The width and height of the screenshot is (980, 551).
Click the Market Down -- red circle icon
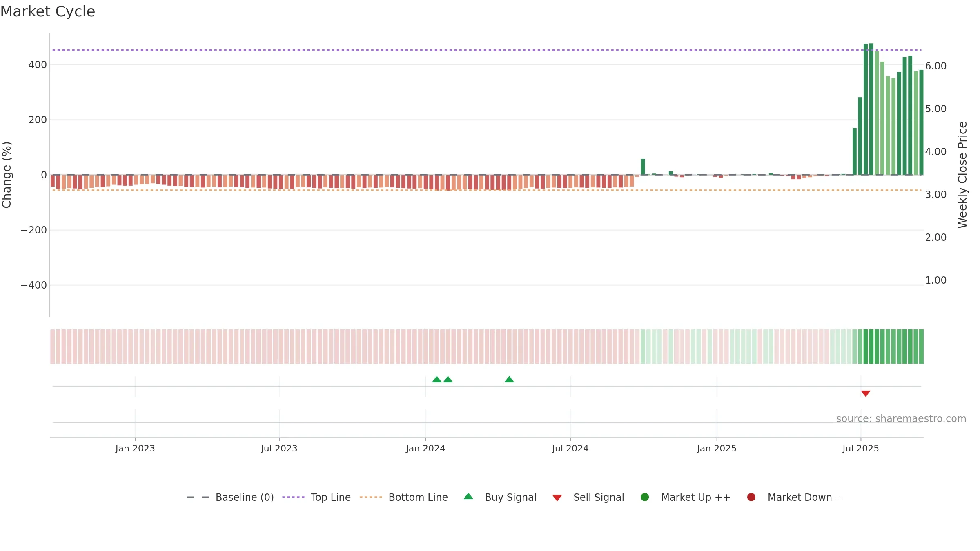(x=751, y=497)
